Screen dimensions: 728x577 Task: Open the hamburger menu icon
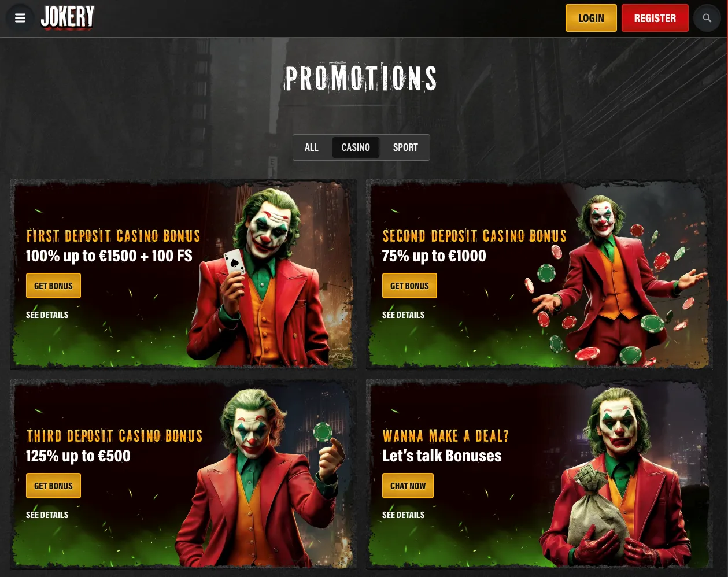click(20, 18)
